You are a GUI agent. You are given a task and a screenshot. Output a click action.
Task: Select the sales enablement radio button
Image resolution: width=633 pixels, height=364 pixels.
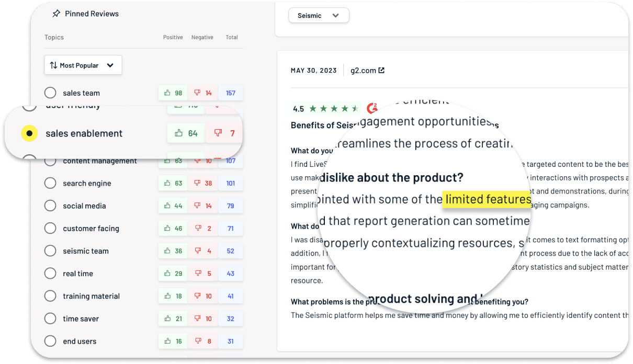29,133
